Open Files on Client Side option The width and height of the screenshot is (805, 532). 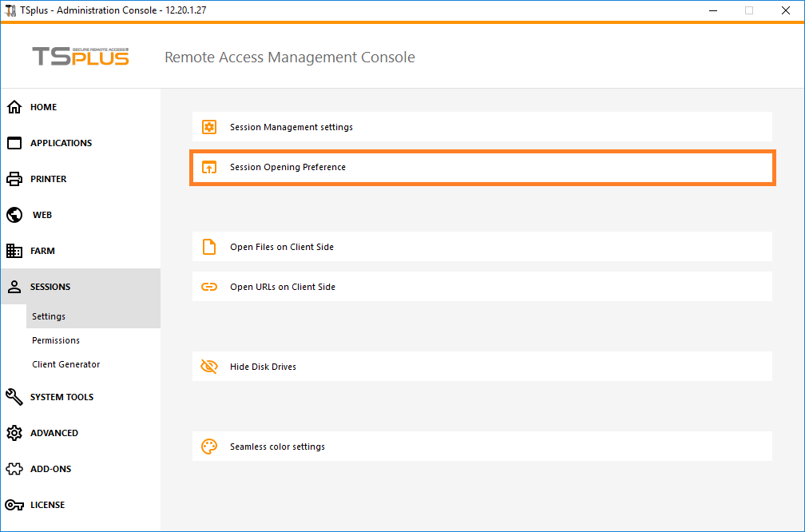click(282, 247)
